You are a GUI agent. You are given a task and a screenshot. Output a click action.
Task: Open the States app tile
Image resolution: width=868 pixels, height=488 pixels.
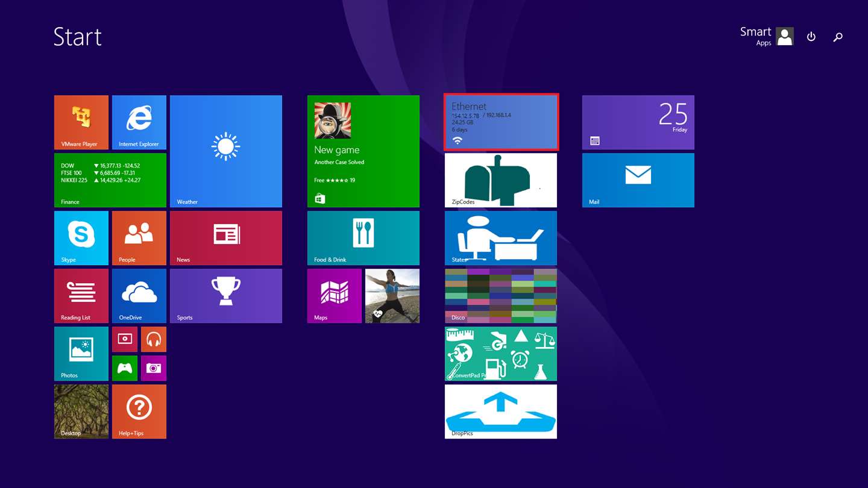[501, 238]
